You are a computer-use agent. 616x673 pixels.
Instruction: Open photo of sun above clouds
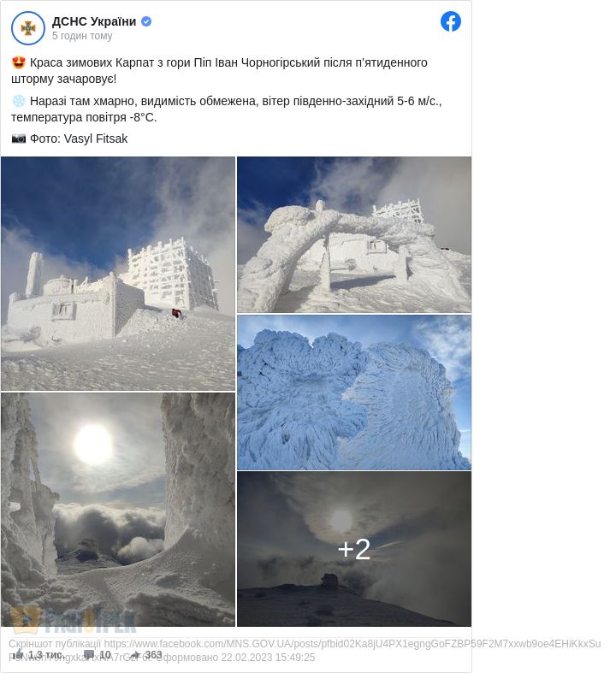(x=118, y=510)
